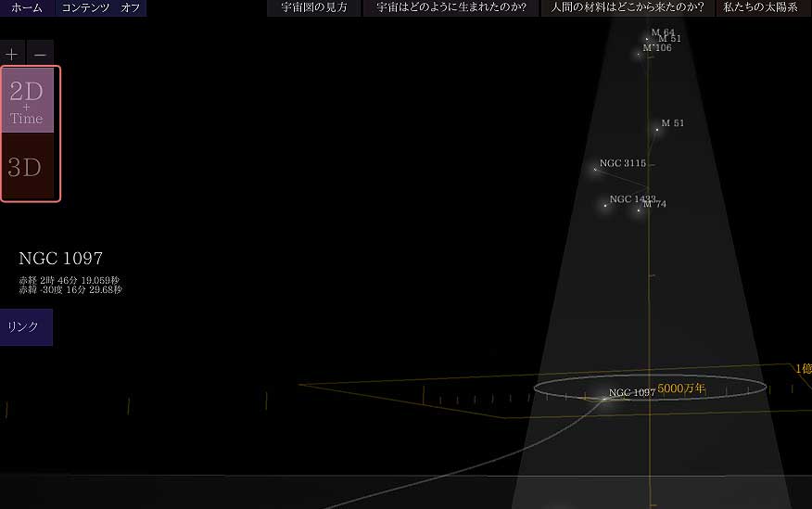Click the 1億 scale label
The height and width of the screenshot is (509, 812).
[804, 369]
